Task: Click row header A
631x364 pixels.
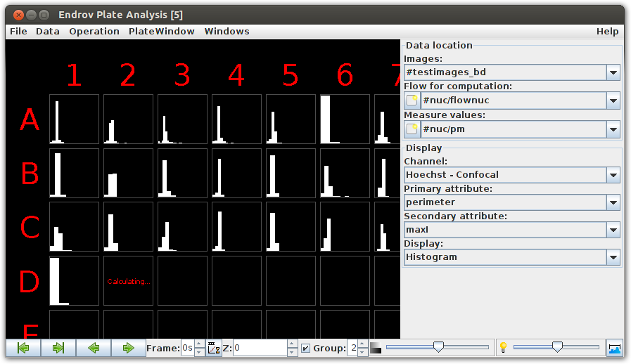Action: pyautogui.click(x=30, y=119)
